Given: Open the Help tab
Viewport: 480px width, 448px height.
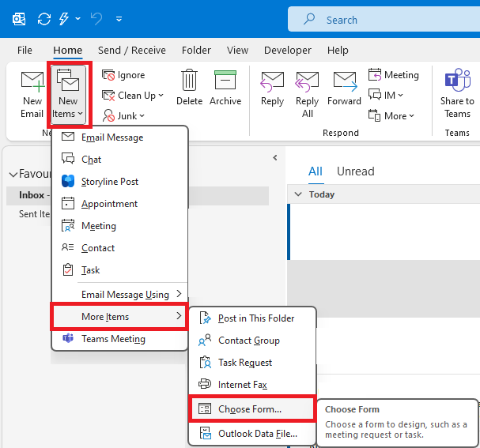Looking at the screenshot, I should pos(338,50).
